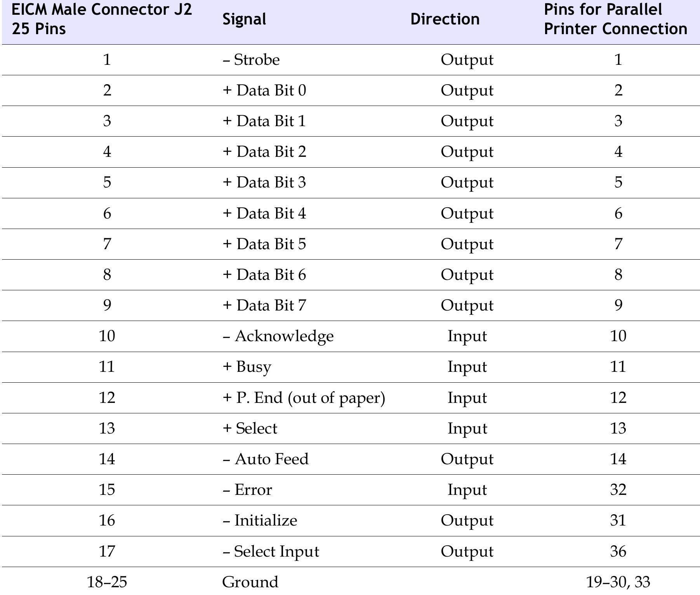Click the Pins for Parallel Printer Connection header

pyautogui.click(x=615, y=19)
